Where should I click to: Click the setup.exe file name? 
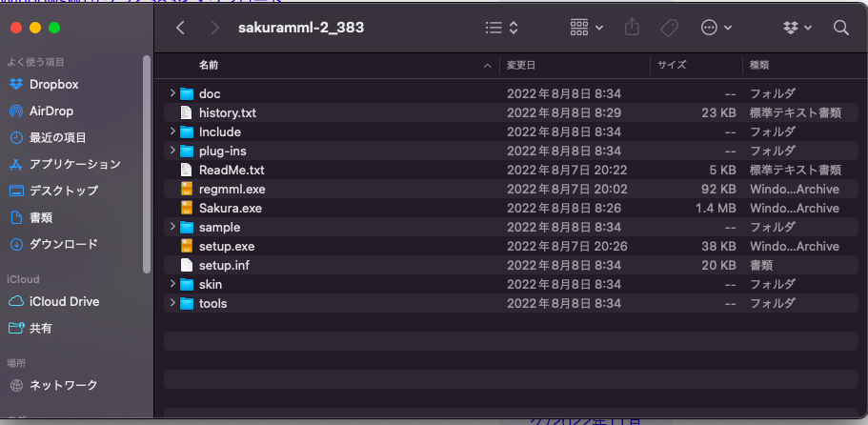point(227,246)
